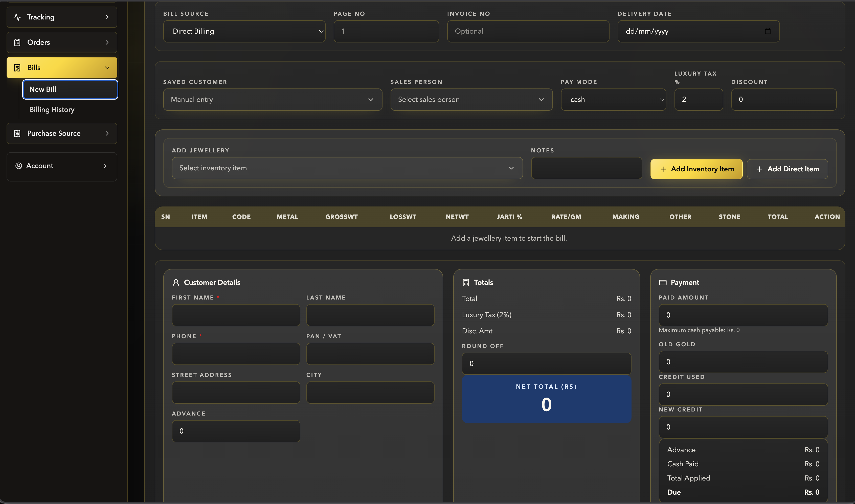Click the 'Total Applied' summary row
This screenshot has height=504, width=855.
click(743, 478)
